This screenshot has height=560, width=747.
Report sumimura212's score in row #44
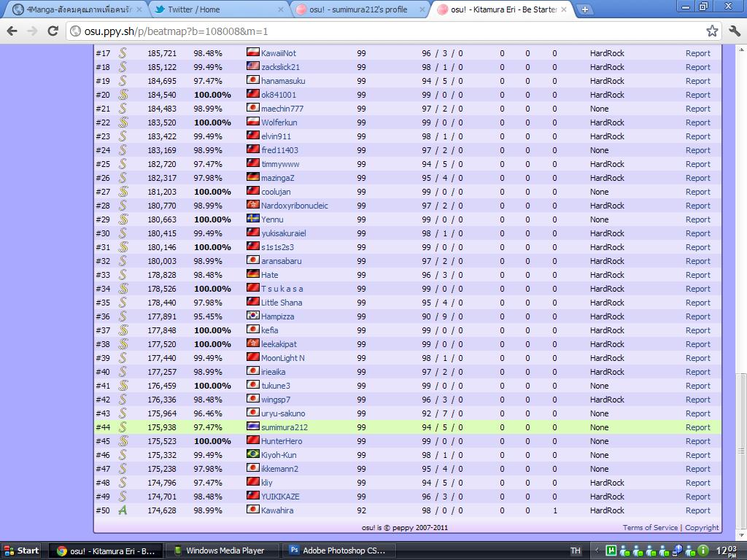698,427
